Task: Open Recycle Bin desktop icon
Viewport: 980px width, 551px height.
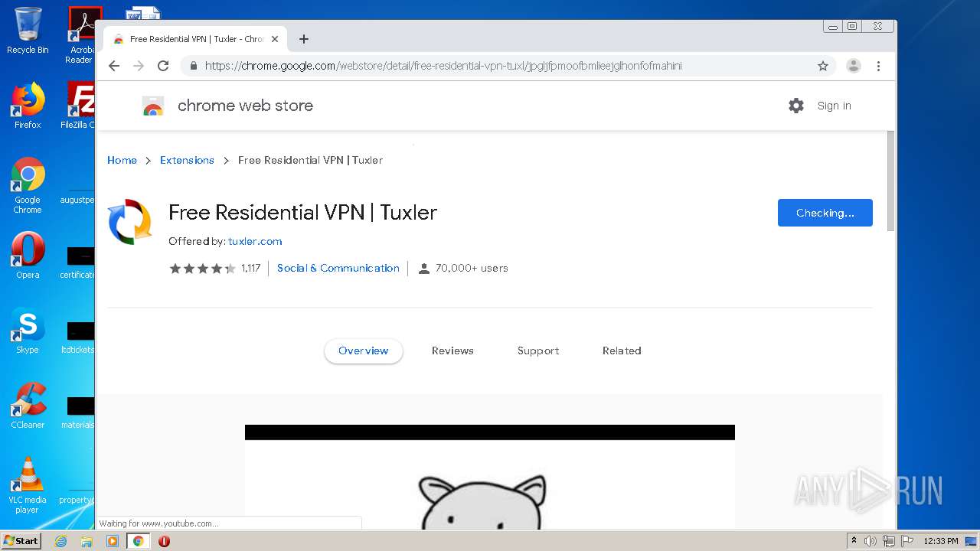Action: click(28, 31)
